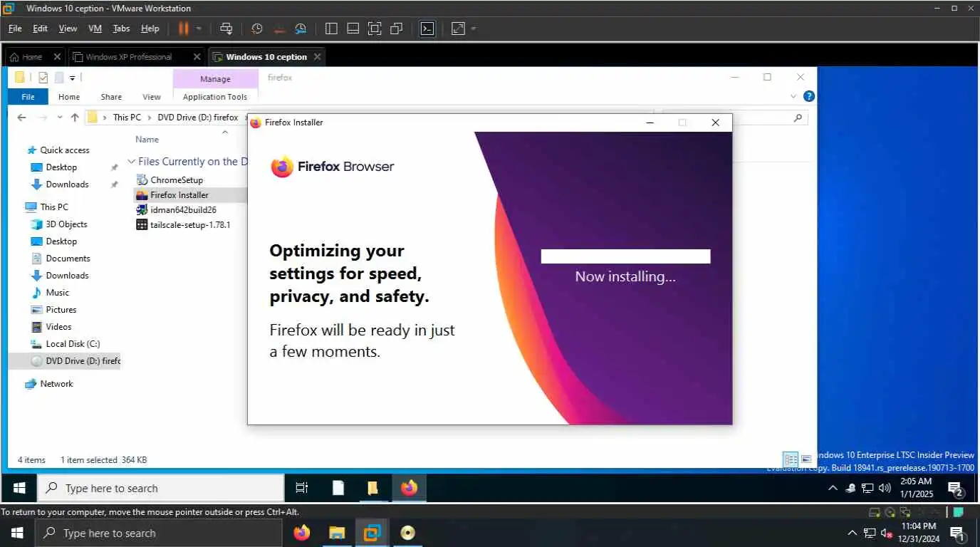Open the power options dropdown next to Pause
Viewport: 980px width, 547px height.
point(199,28)
